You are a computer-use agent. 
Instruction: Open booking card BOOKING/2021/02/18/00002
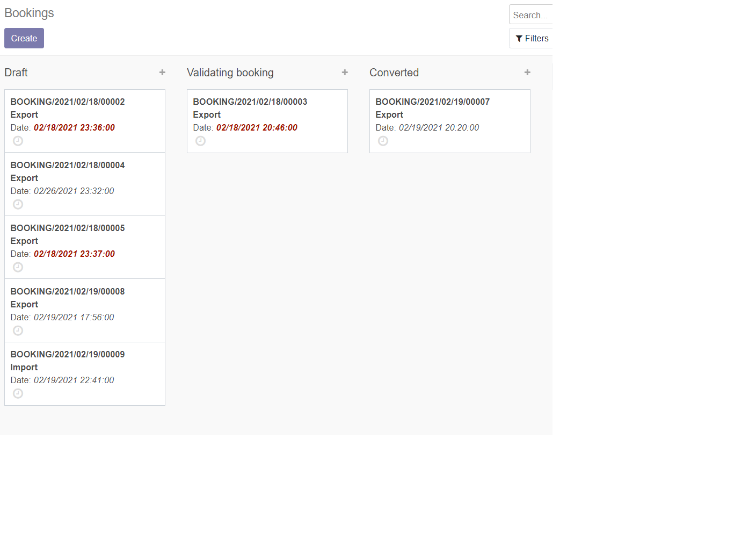68,102
